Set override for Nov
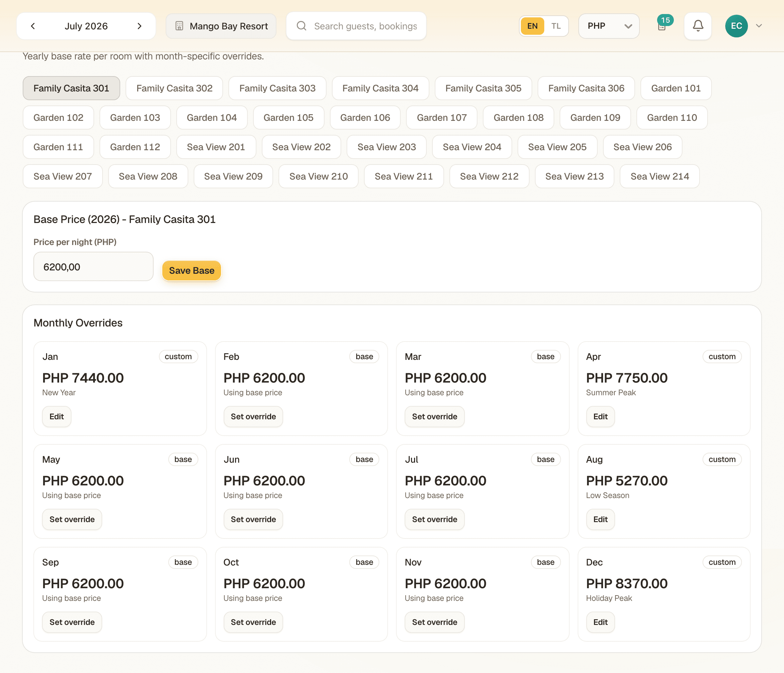The height and width of the screenshot is (673, 784). pos(434,623)
